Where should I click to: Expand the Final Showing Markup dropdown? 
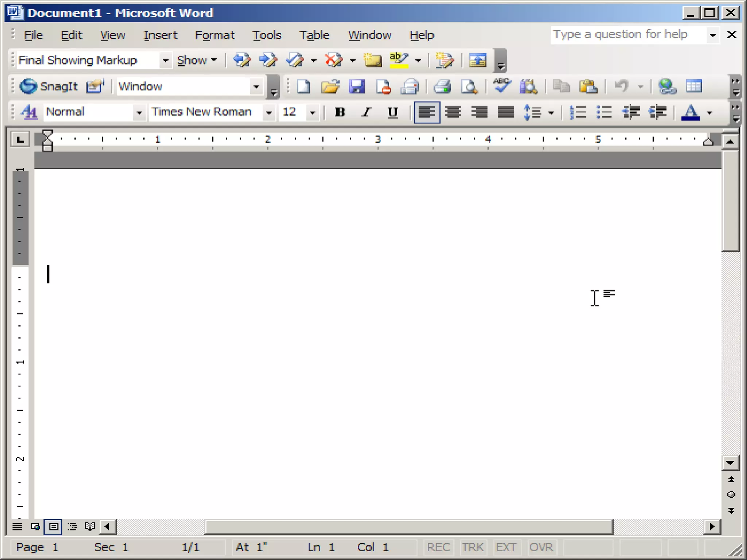coord(165,61)
